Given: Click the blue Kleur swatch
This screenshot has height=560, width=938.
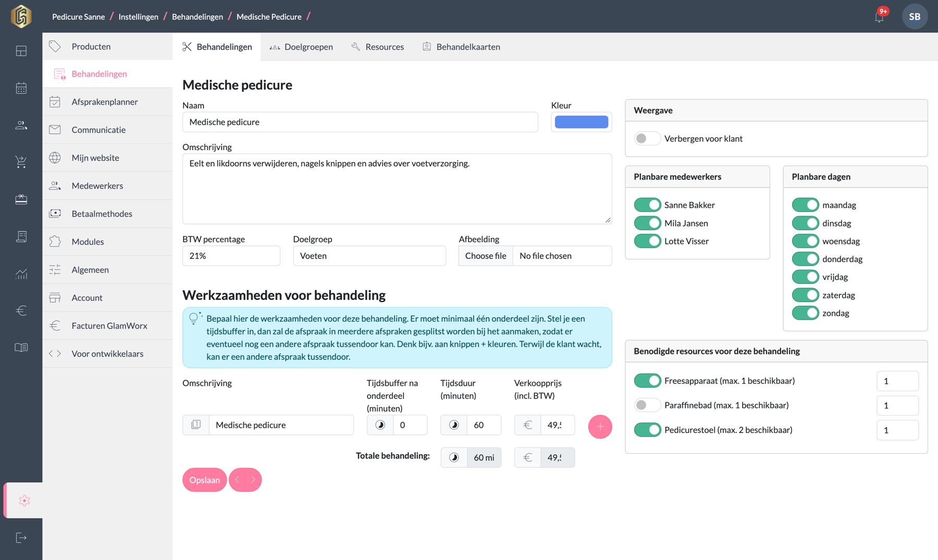Looking at the screenshot, I should tap(582, 122).
